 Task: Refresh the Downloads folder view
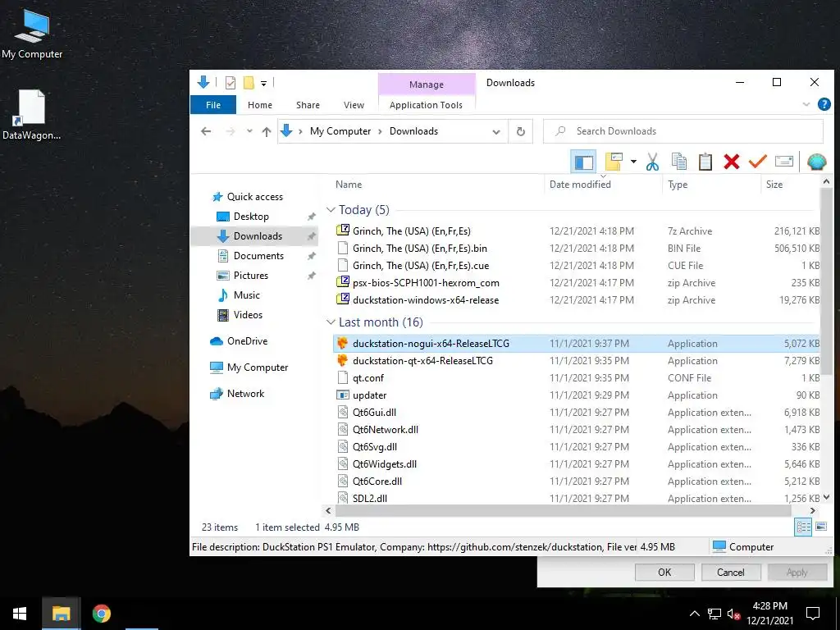tap(520, 131)
